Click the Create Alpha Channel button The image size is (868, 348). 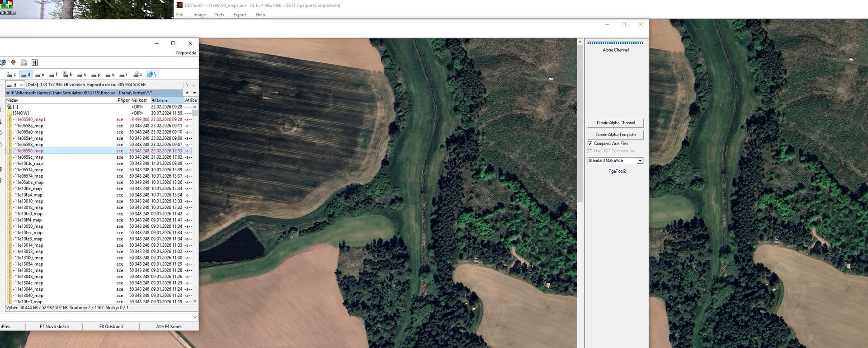click(x=615, y=123)
